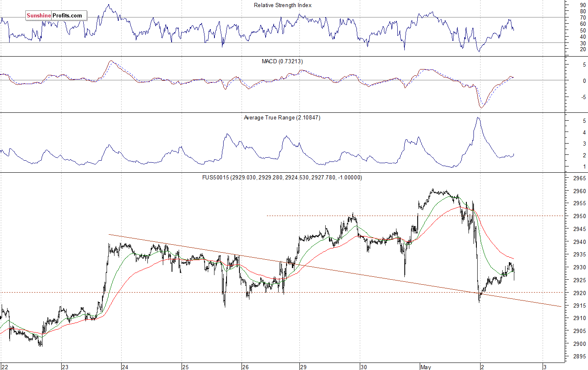Select the 2900 price axis label
588x370 pixels.
(579, 344)
